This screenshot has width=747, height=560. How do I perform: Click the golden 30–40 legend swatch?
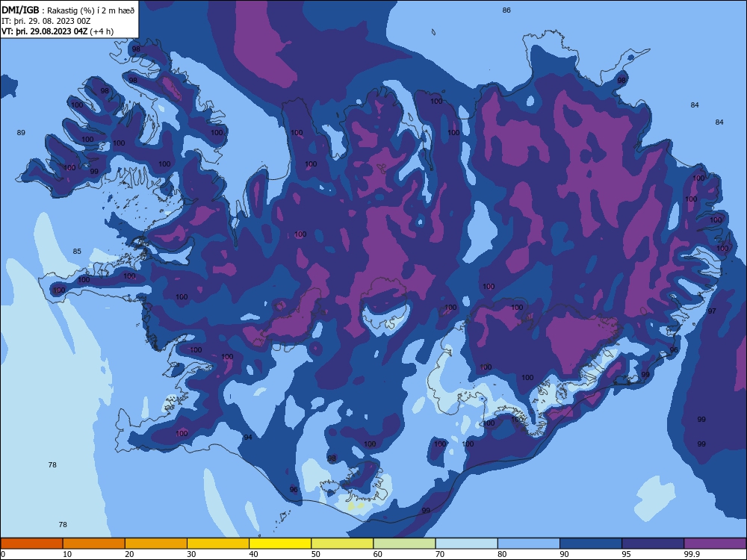click(218, 544)
